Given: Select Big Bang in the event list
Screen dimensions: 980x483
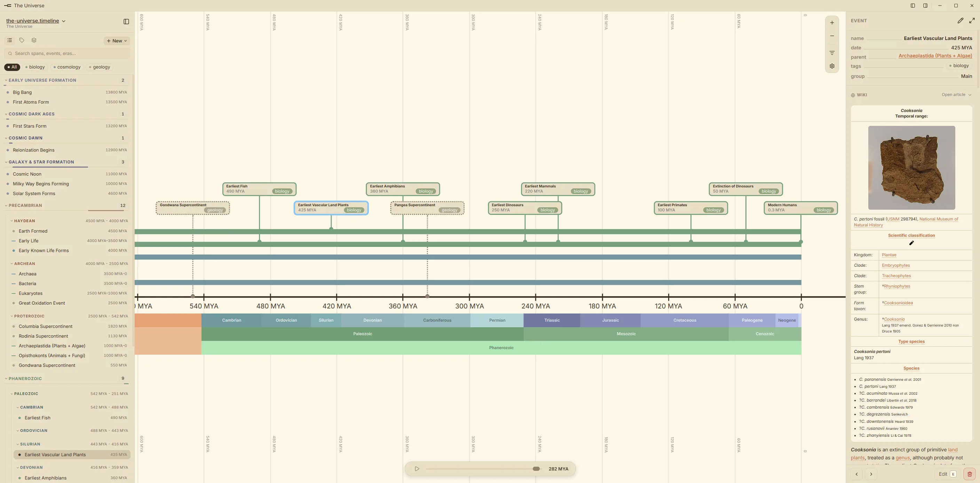Looking at the screenshot, I should pos(67,92).
